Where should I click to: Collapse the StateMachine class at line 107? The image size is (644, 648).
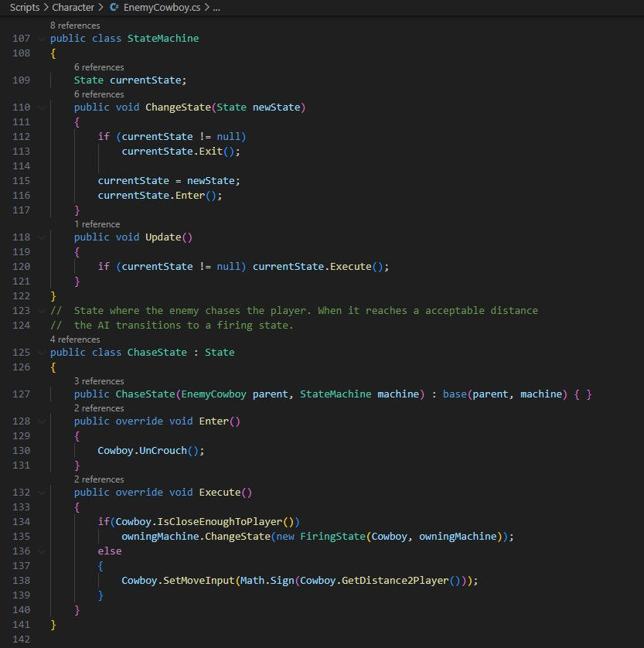coord(42,39)
